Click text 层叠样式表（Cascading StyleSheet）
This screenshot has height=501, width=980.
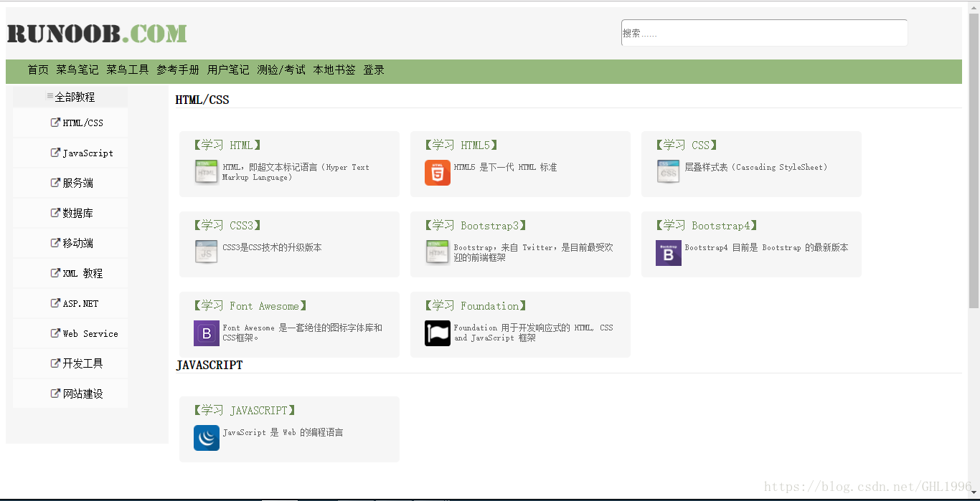756,167
